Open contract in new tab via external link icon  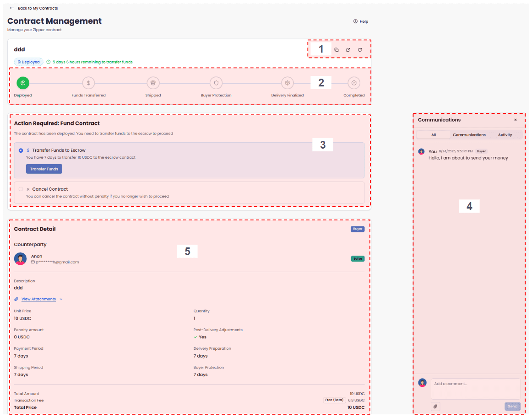tap(348, 49)
